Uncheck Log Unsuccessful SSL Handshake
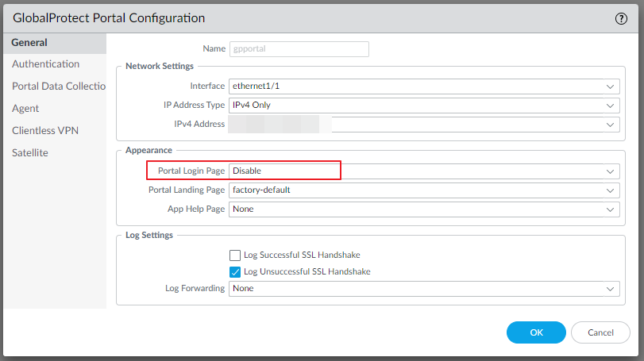 coord(234,272)
